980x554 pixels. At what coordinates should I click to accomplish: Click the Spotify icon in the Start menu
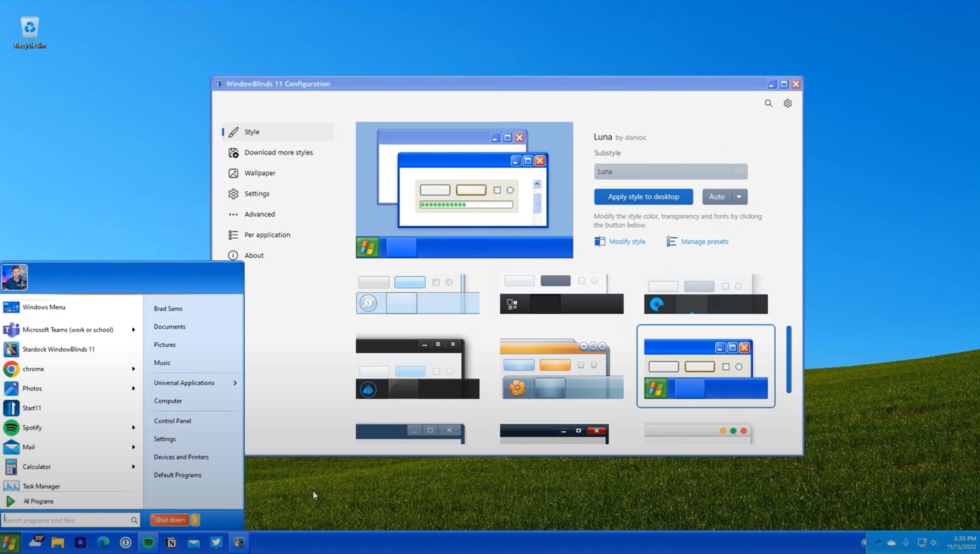click(11, 427)
